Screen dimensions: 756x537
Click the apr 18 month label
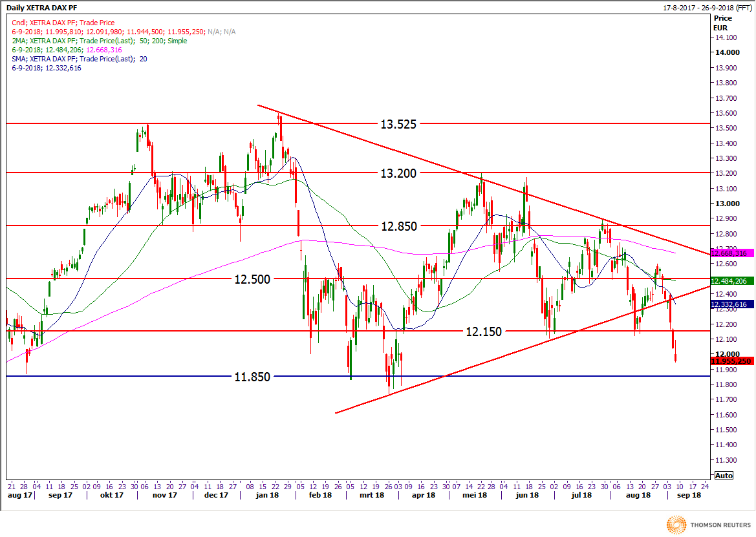coord(424,495)
